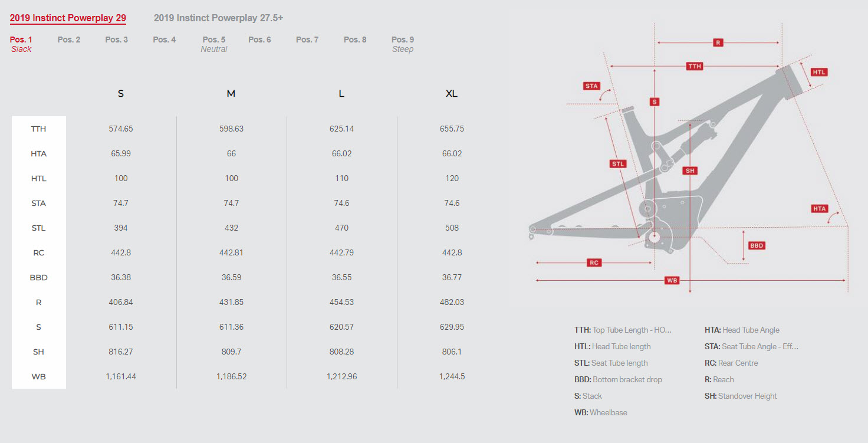Click the red HTL badge on diagram
The width and height of the screenshot is (868, 443).
[x=819, y=72]
